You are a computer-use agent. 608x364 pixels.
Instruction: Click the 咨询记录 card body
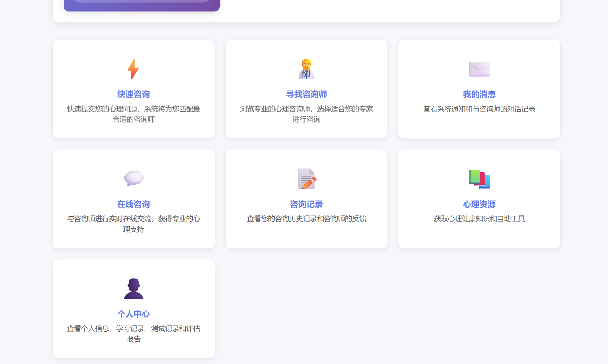(x=306, y=199)
